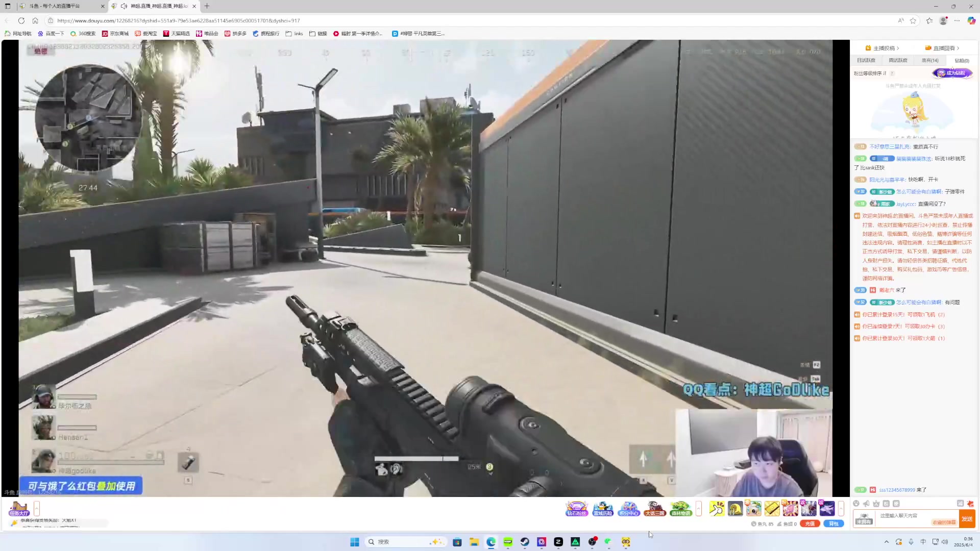Send the golden bell gift
This screenshot has width=980, height=551.
click(735, 509)
